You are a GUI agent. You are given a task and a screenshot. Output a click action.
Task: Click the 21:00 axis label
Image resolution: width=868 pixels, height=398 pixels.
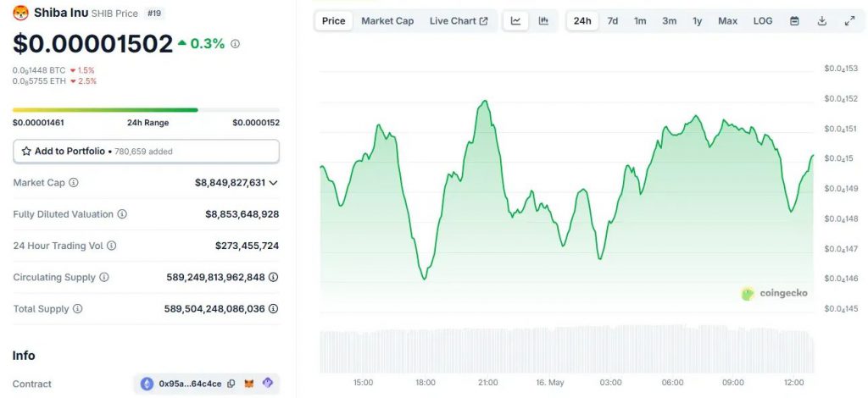(x=487, y=383)
